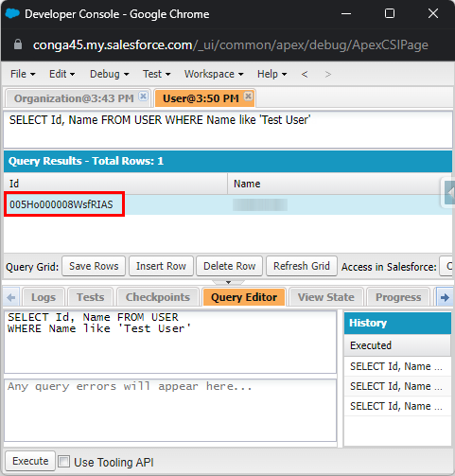
Task: Open the Test menu
Action: click(156, 74)
